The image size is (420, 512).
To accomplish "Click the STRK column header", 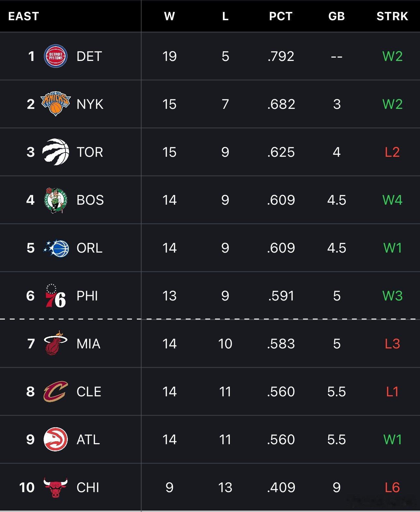I will click(x=392, y=16).
